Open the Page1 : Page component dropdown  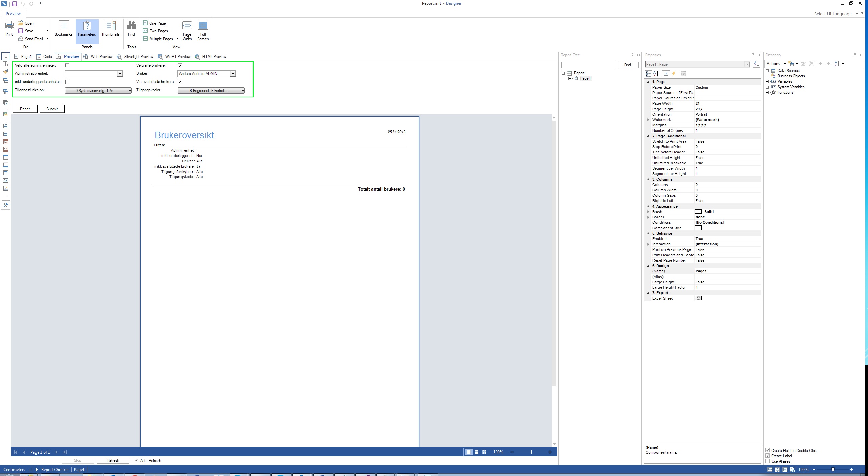[x=747, y=64]
